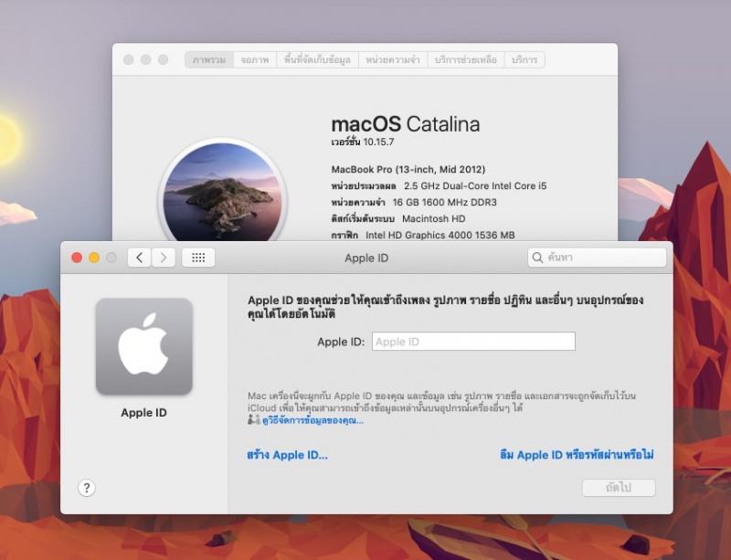Click MacBook Pro (13-inch, Mid 2012) text
This screenshot has width=731, height=560.
pos(408,169)
